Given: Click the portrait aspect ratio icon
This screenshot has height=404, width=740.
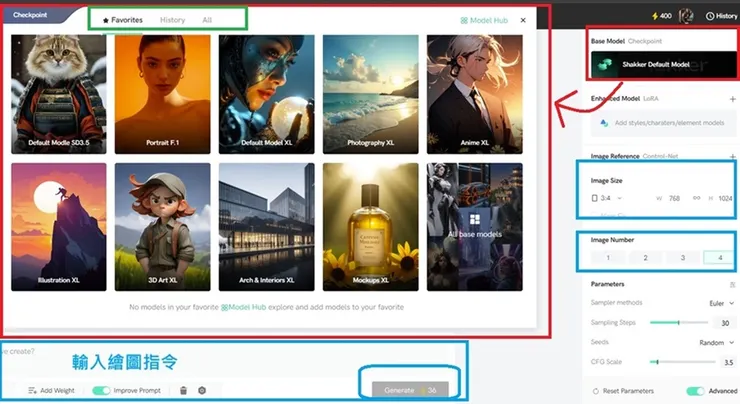Looking at the screenshot, I should coord(595,198).
